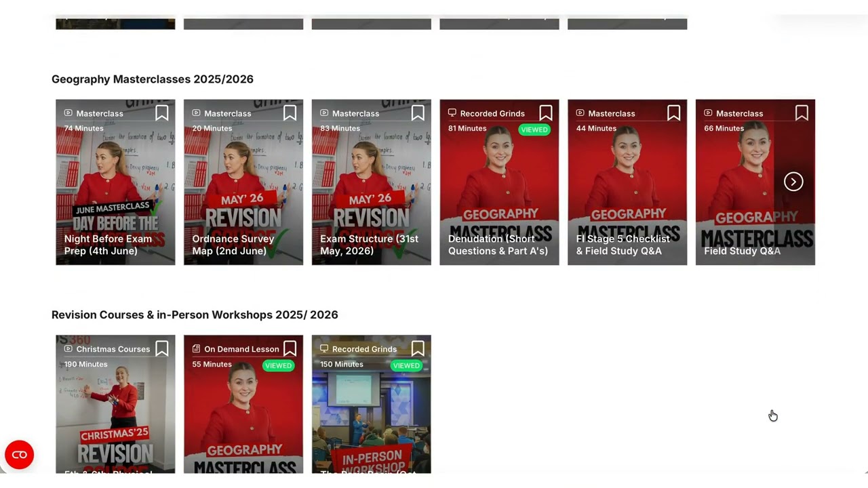This screenshot has width=868, height=488.
Task: Bookmark the On Demand Lesson card
Action: pos(290,349)
